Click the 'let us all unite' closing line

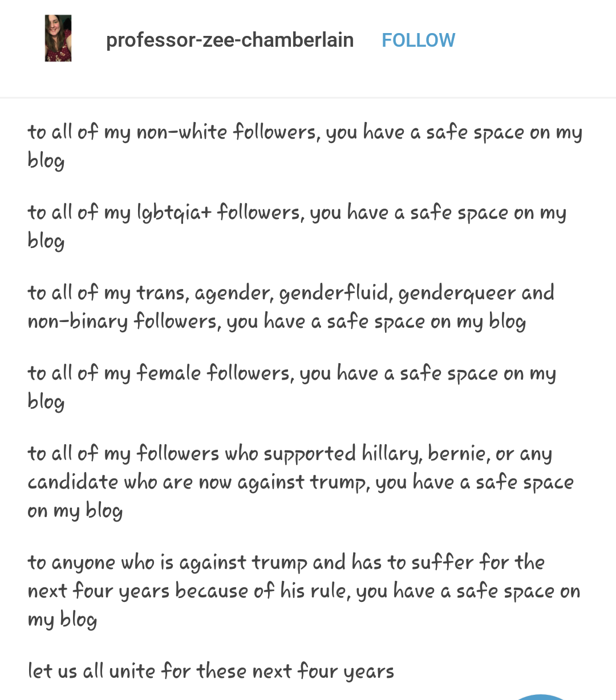210,671
